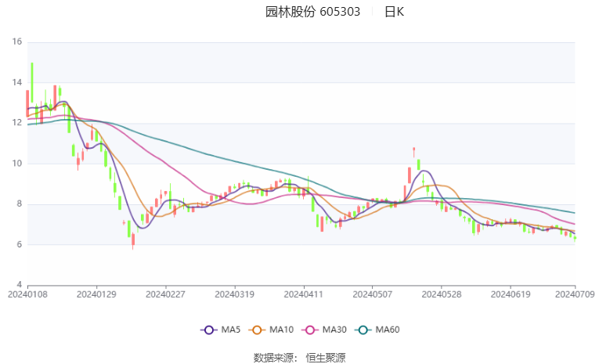Click the data source text 恒生聚源

click(326, 358)
